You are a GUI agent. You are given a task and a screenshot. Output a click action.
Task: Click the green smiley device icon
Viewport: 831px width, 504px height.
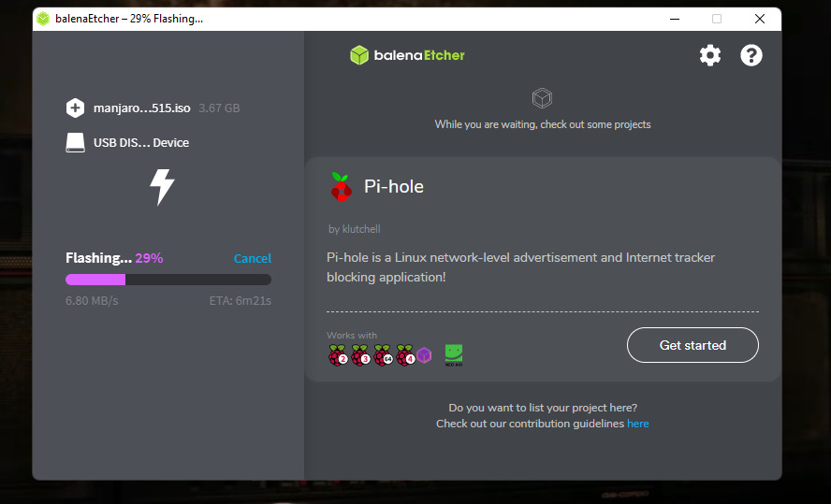(x=454, y=355)
